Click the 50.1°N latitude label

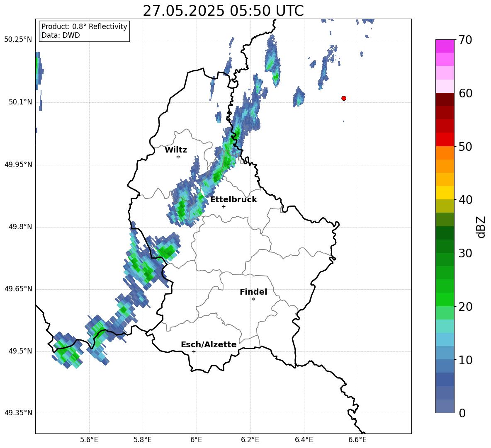21,102
